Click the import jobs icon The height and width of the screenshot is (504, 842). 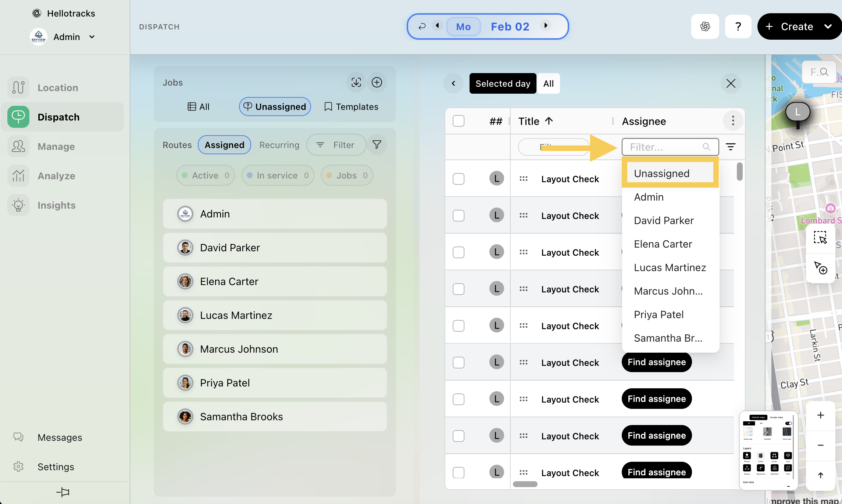click(x=356, y=82)
